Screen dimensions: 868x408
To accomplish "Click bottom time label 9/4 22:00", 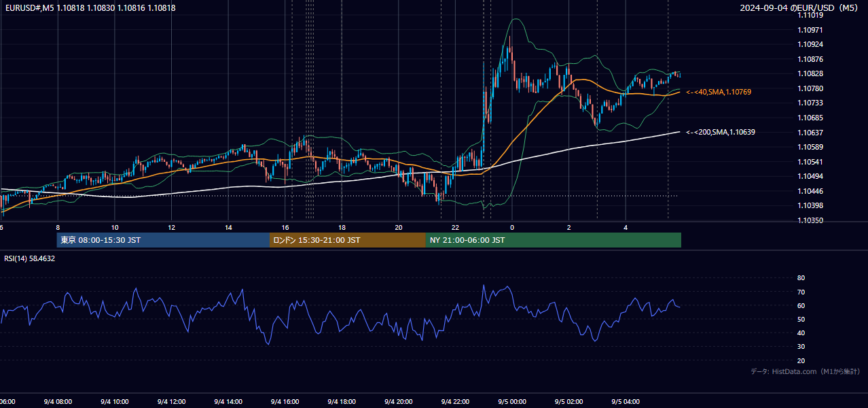I will tap(455, 402).
